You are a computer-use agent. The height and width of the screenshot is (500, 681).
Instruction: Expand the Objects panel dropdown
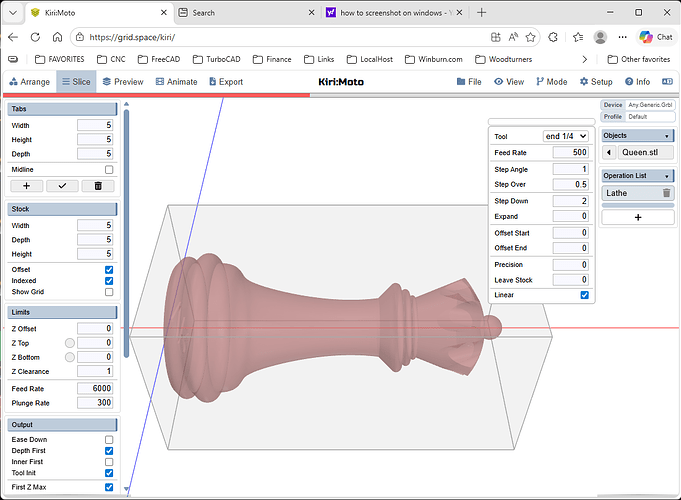[666, 136]
